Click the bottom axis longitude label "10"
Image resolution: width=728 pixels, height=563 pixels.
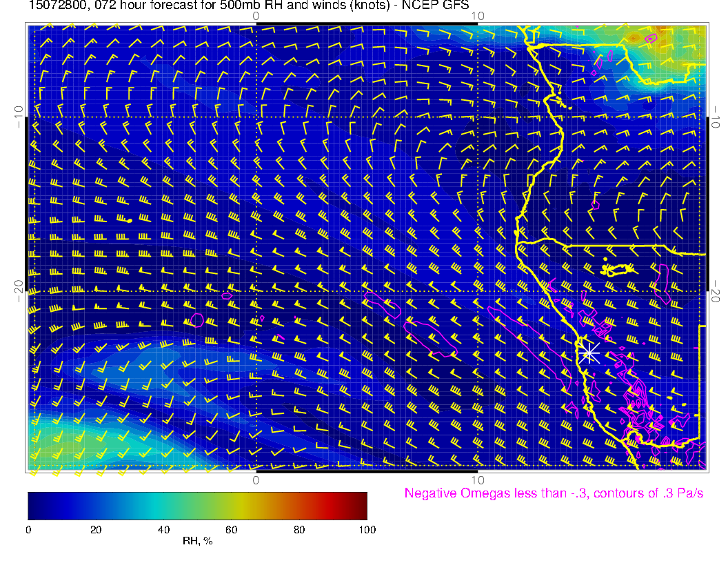pos(478,480)
